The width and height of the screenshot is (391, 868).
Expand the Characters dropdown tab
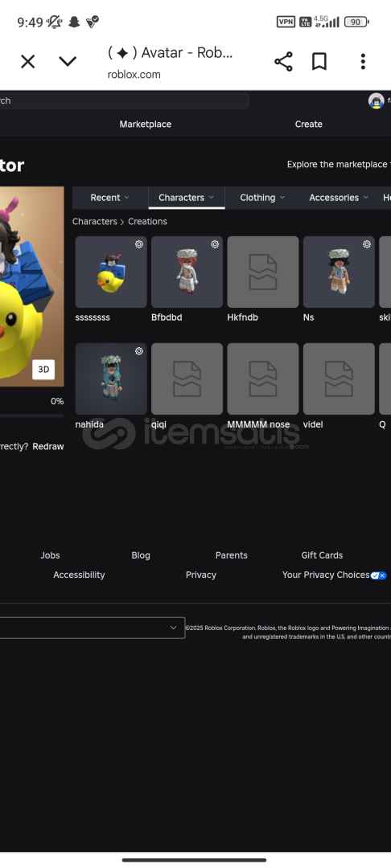click(x=186, y=198)
